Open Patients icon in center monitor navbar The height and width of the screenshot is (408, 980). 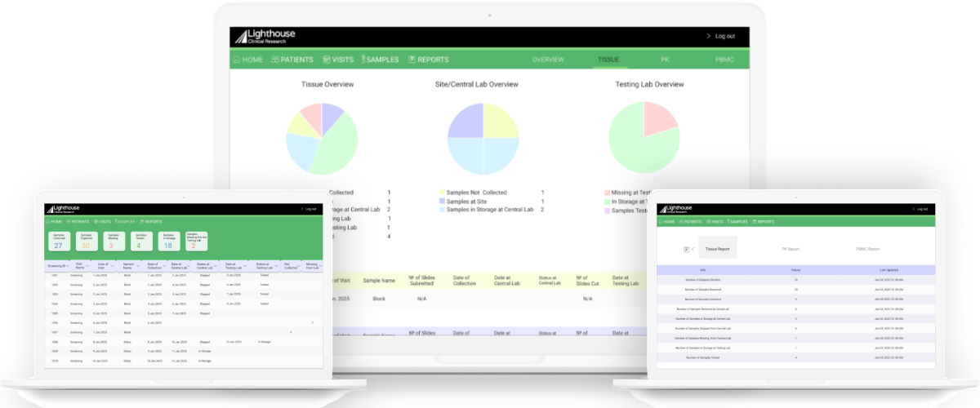275,60
